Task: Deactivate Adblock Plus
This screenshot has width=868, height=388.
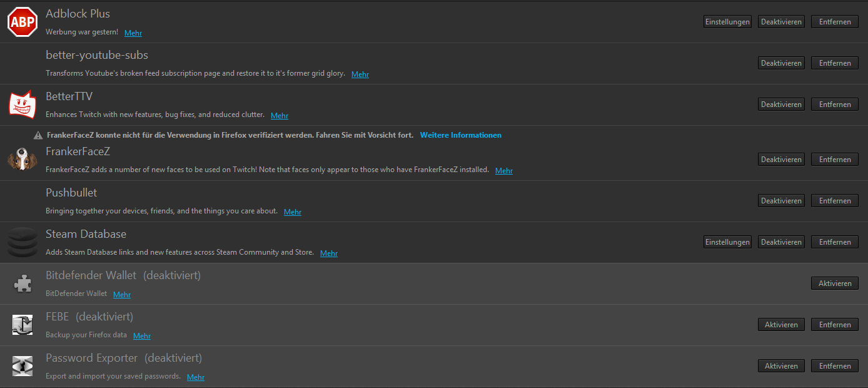Action: coord(781,22)
